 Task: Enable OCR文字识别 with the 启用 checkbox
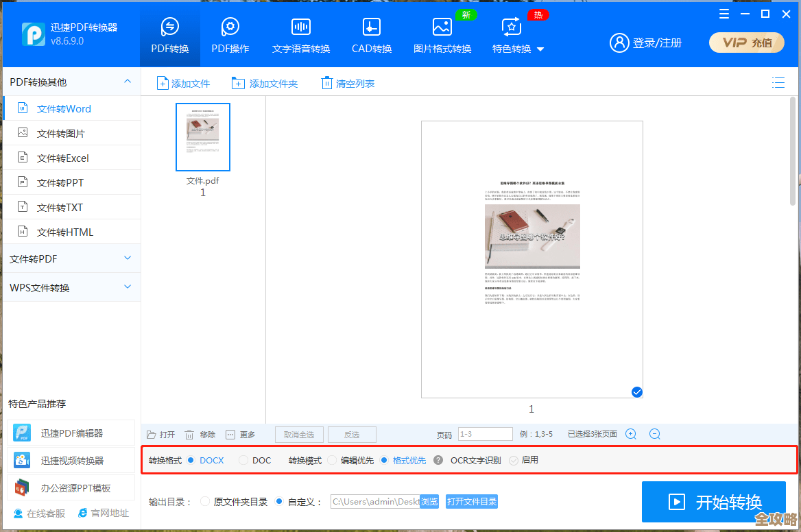(x=514, y=460)
